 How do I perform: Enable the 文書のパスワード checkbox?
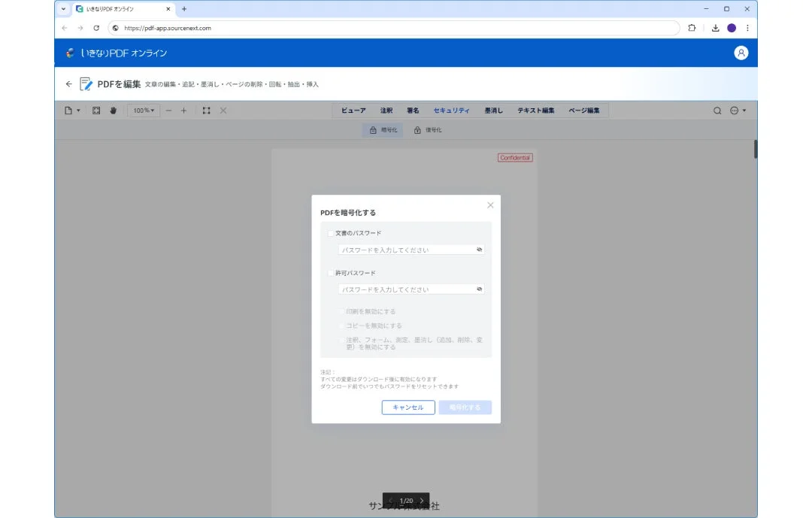[x=331, y=233]
